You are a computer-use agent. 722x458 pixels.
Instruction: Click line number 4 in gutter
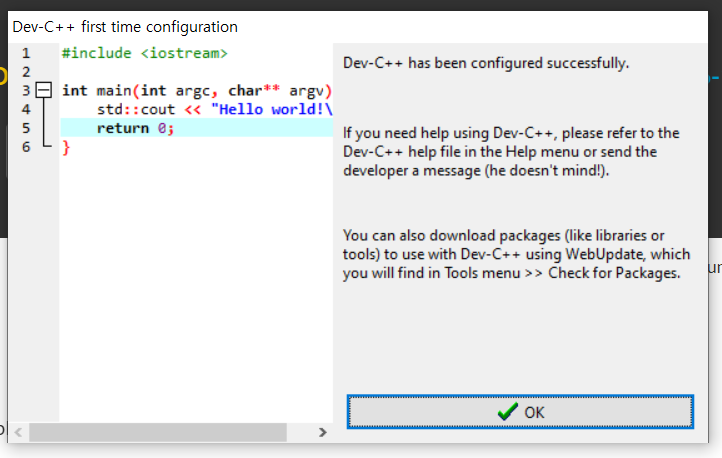26,110
